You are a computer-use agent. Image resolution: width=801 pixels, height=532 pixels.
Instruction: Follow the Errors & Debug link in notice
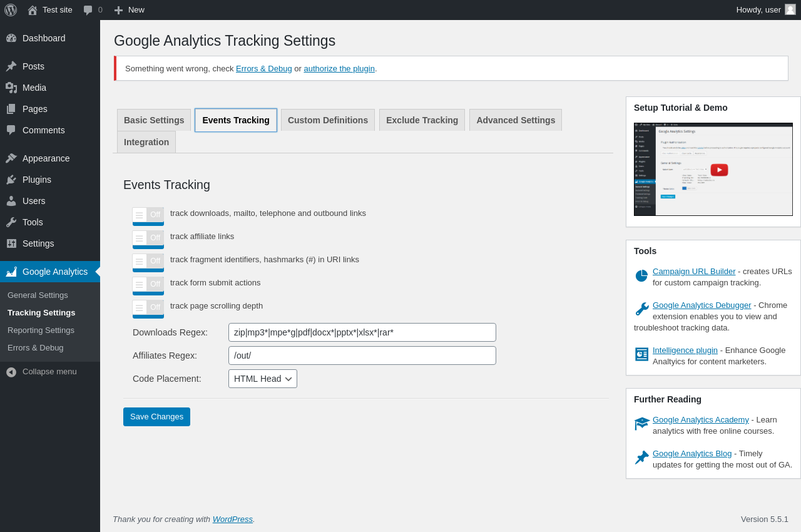click(264, 69)
